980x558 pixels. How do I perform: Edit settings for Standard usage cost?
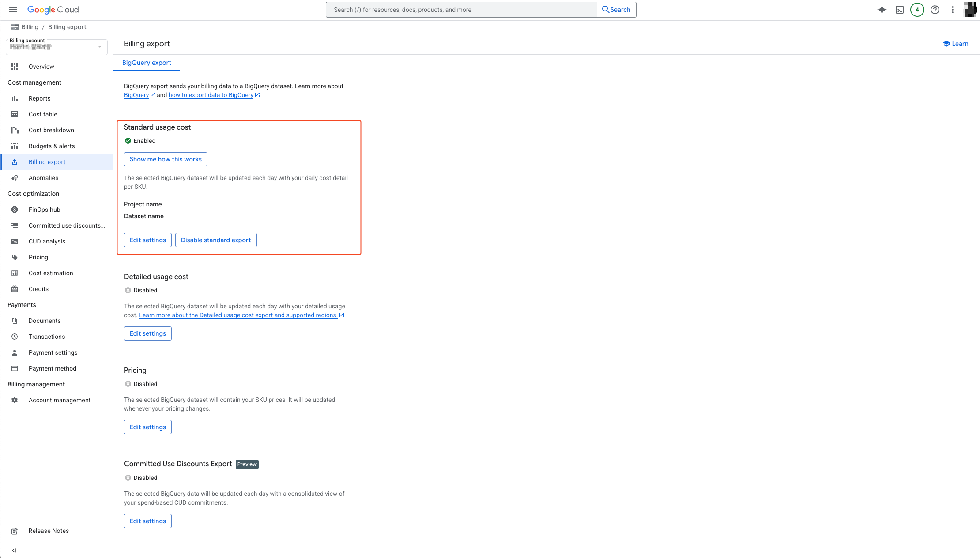tap(148, 240)
